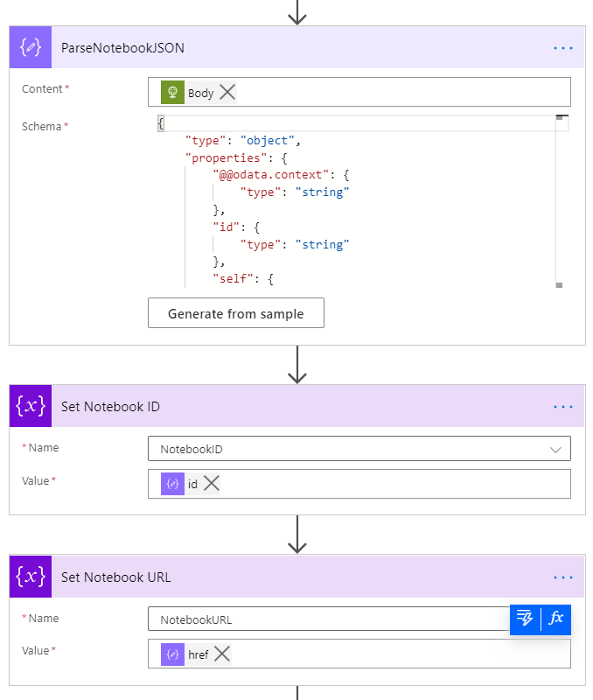Click the Set Notebook ID variable icon

pyautogui.click(x=31, y=406)
